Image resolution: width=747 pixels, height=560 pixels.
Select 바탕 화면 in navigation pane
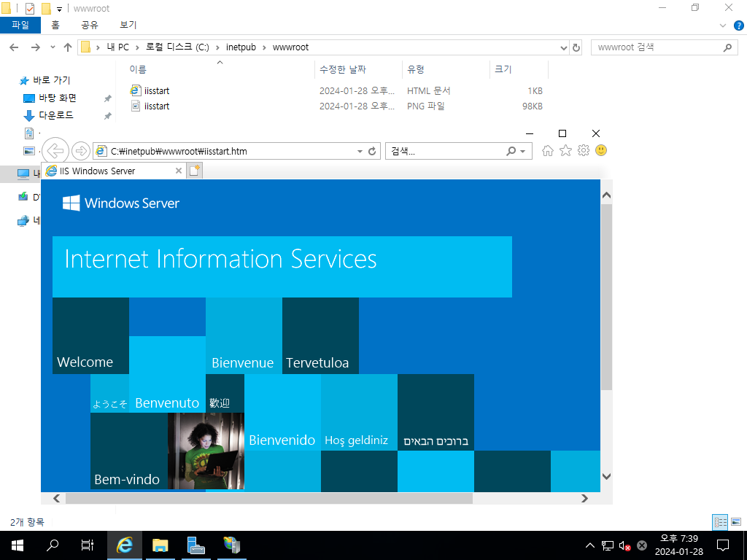(x=58, y=98)
